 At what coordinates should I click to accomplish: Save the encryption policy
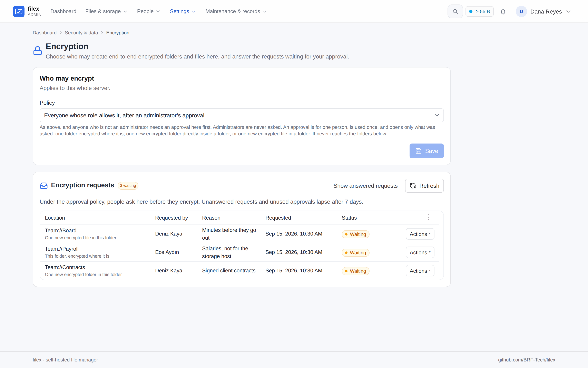point(427,151)
